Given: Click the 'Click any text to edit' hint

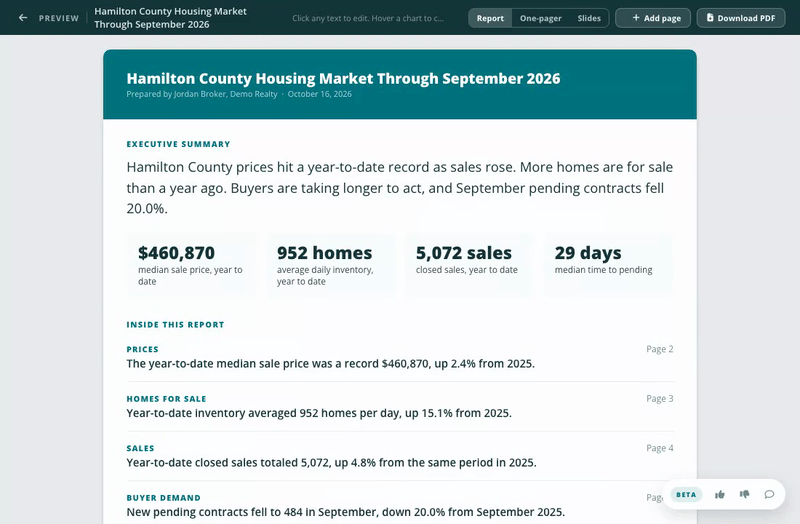Looking at the screenshot, I should pos(368,18).
